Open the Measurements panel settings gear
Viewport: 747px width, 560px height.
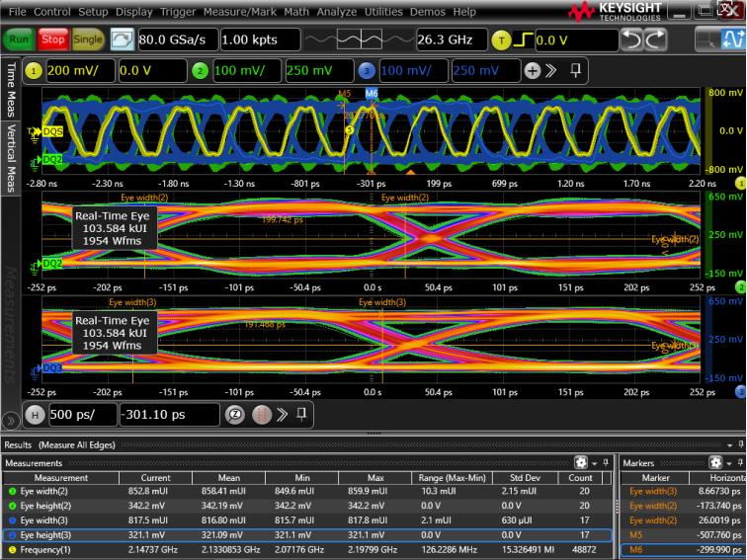[x=581, y=462]
